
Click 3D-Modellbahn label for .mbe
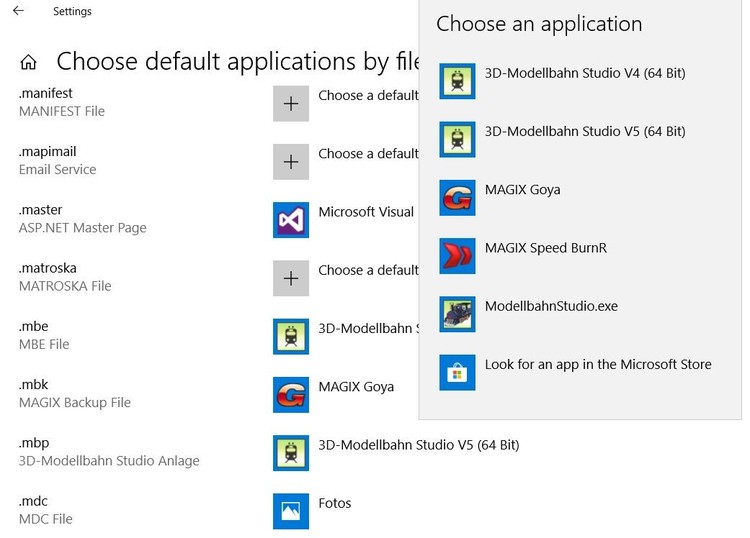pos(368,329)
